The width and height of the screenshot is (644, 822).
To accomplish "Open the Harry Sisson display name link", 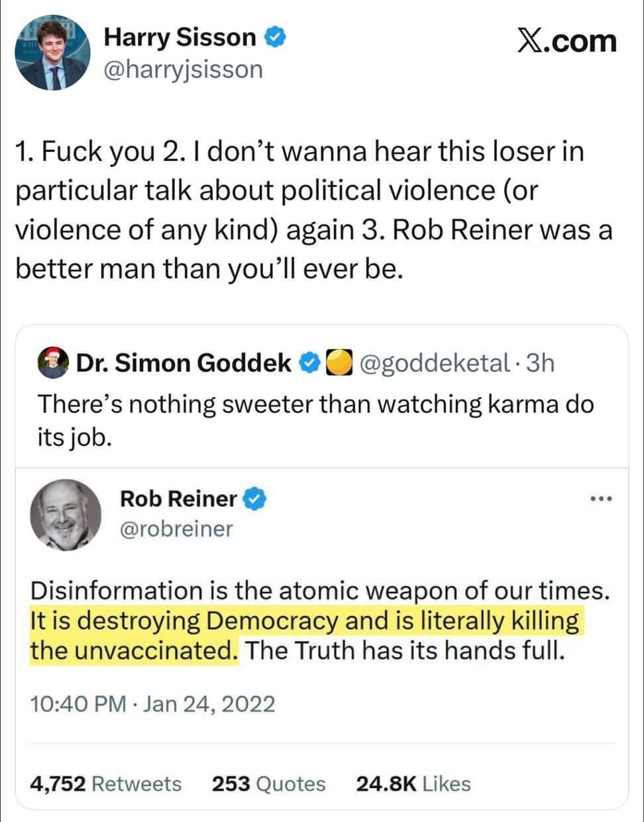I will [x=180, y=38].
